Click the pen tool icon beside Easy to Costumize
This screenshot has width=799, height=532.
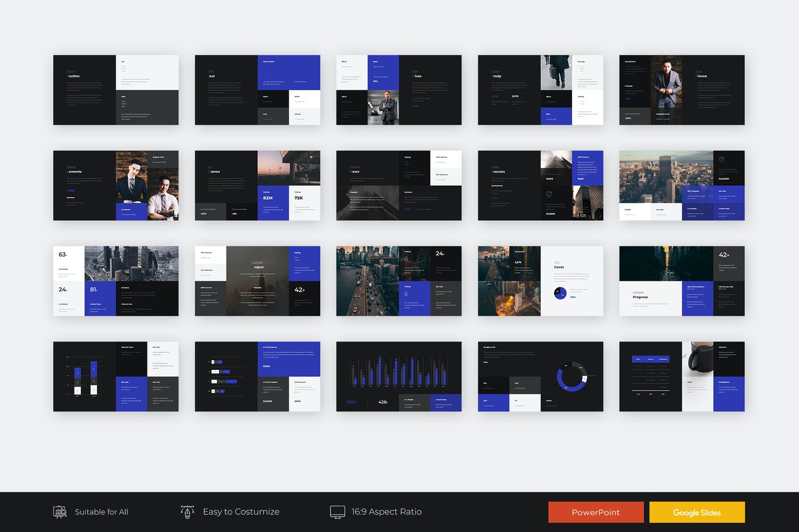click(187, 512)
